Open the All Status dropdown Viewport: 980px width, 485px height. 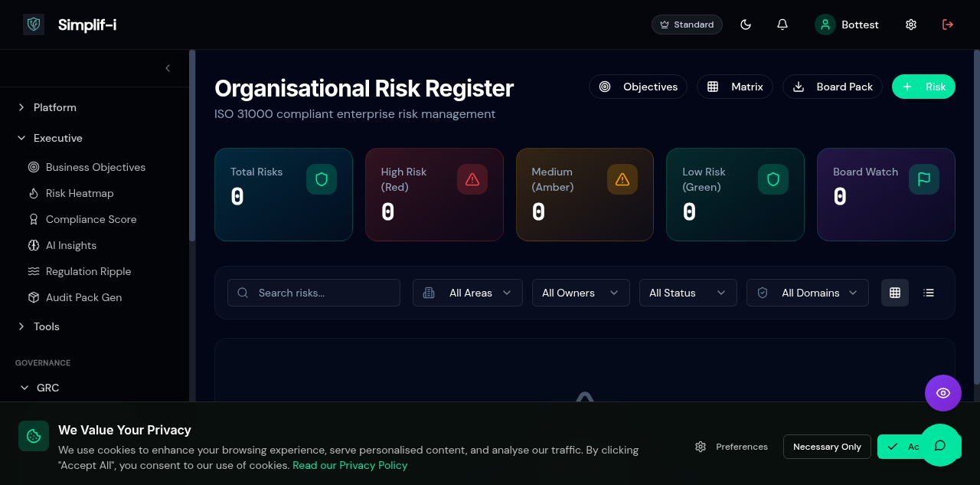coord(688,293)
